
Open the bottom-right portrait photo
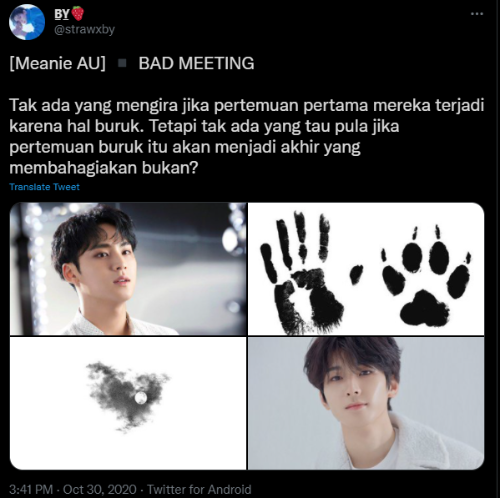tap(366, 403)
